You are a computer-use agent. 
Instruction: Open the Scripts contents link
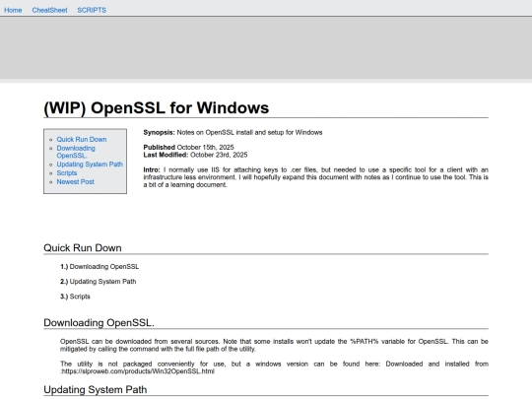point(67,173)
